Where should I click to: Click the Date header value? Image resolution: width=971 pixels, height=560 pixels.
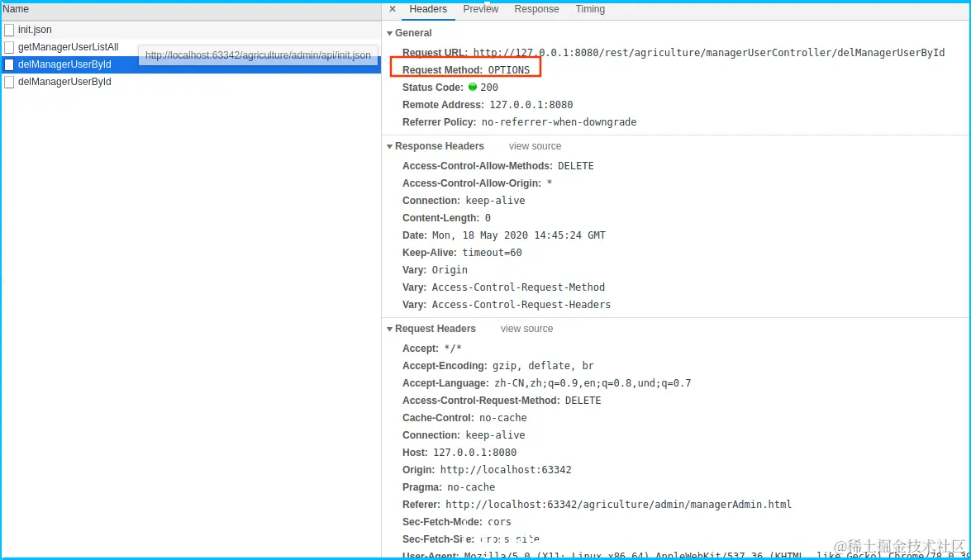(518, 235)
